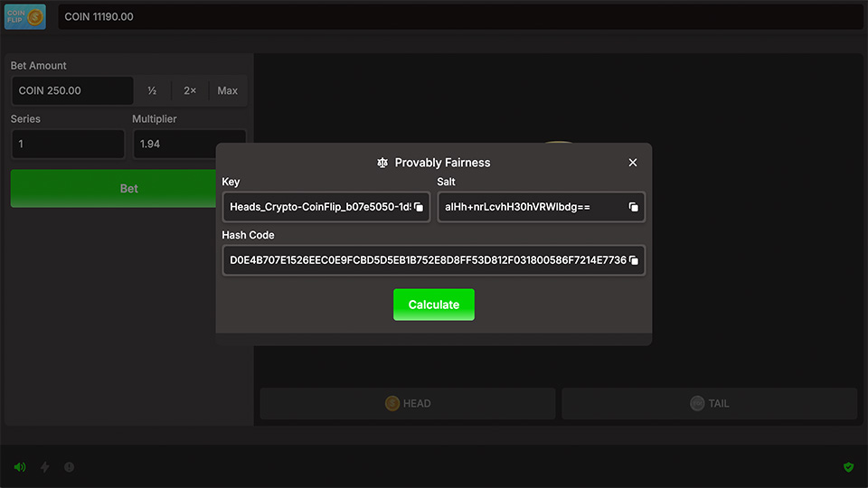
Task: Choose the HEAD side
Action: [x=408, y=403]
